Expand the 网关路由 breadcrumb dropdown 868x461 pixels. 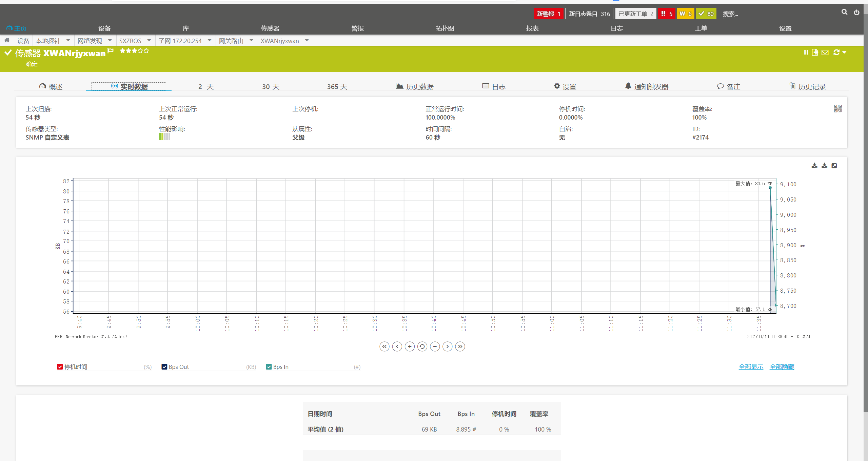(251, 40)
